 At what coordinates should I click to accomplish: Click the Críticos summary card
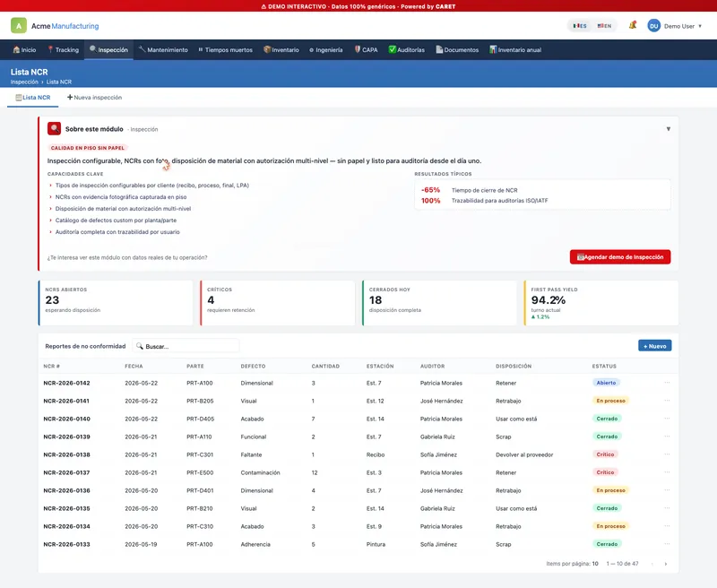[278, 303]
